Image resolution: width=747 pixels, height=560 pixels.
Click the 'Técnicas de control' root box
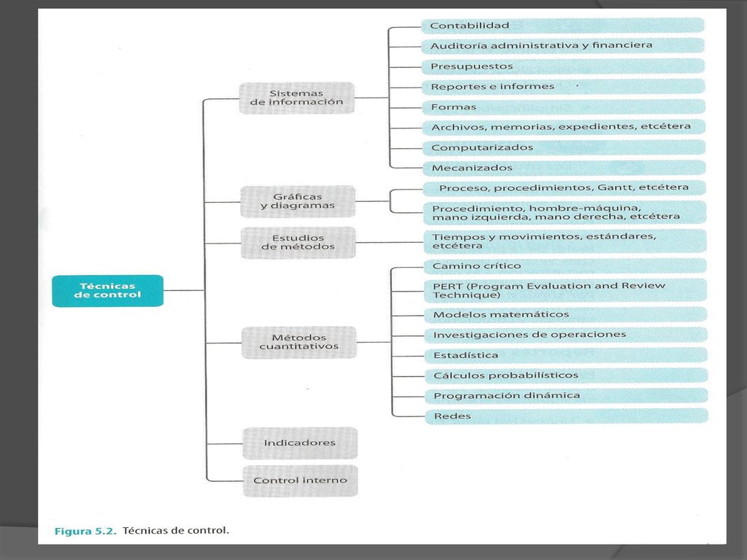tap(108, 290)
